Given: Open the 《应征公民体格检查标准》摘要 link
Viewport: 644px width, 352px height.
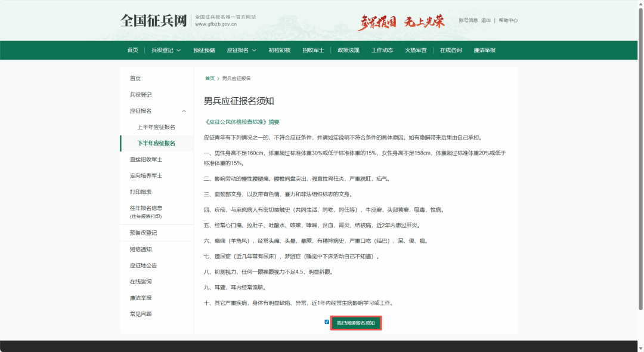Looking at the screenshot, I should click(241, 122).
